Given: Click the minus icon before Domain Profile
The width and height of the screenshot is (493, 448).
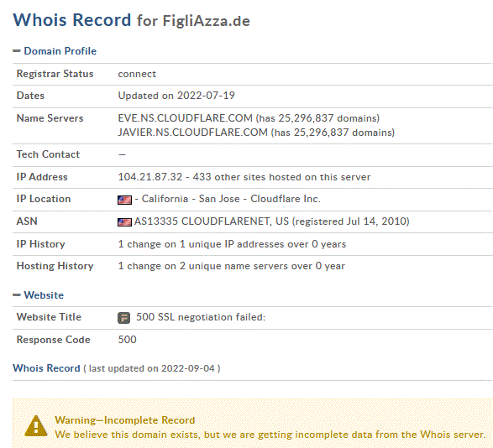Looking at the screenshot, I should 17,51.
